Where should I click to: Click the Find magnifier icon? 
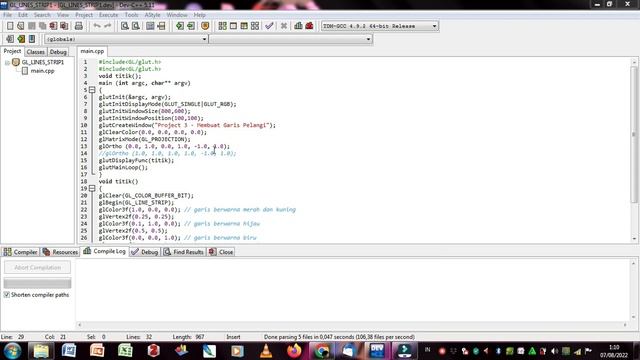(125, 26)
